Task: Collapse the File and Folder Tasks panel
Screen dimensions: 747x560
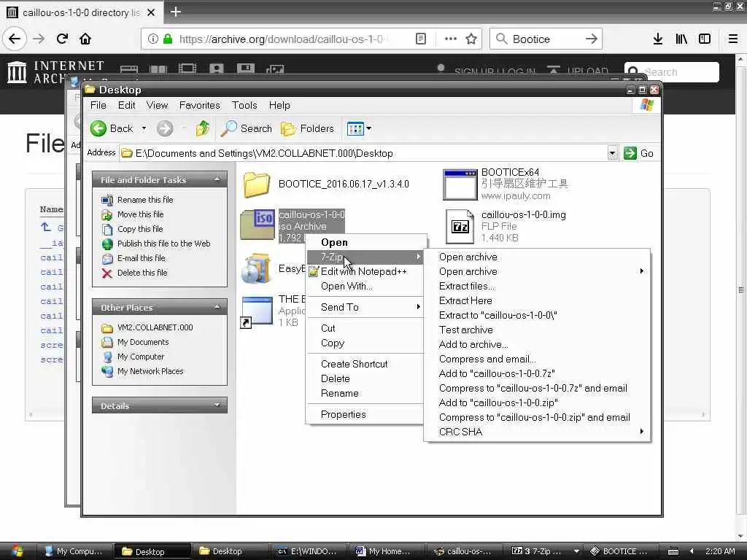Action: click(217, 179)
